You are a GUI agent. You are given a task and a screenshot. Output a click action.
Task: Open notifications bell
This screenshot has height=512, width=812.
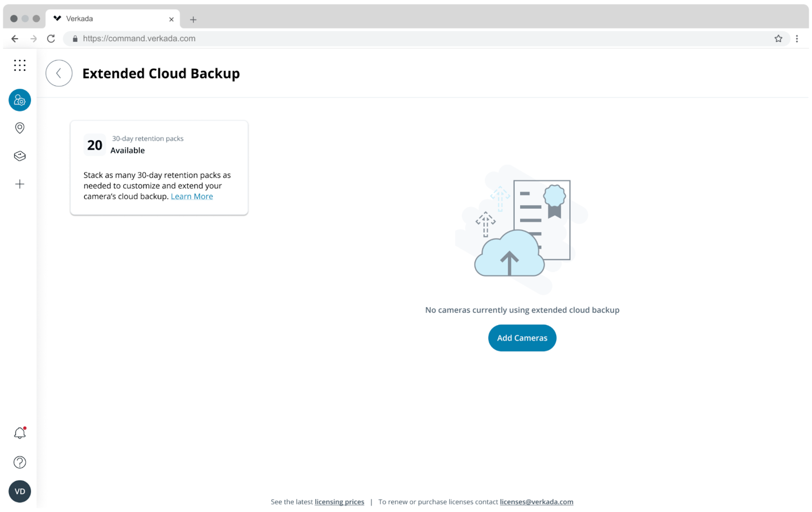click(20, 433)
